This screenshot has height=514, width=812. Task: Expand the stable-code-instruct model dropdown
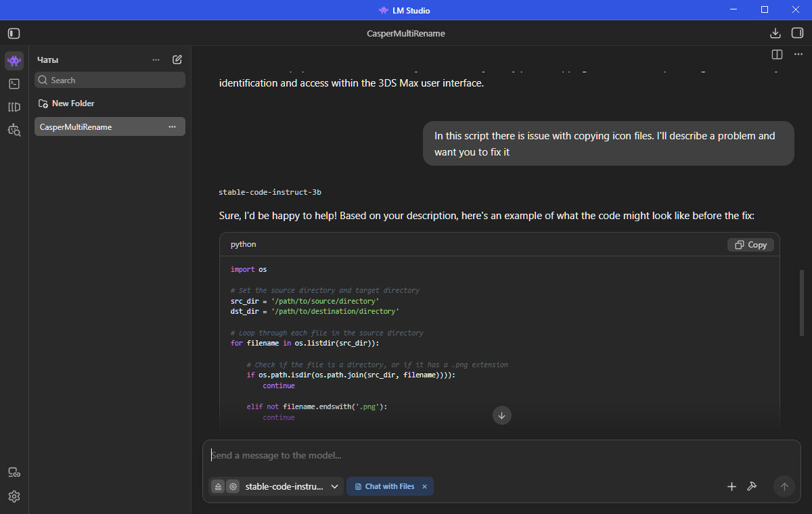[x=292, y=486]
